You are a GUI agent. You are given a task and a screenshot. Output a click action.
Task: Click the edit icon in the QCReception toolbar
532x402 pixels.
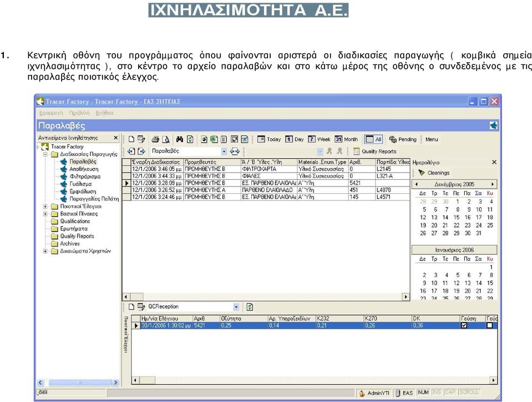point(141,307)
